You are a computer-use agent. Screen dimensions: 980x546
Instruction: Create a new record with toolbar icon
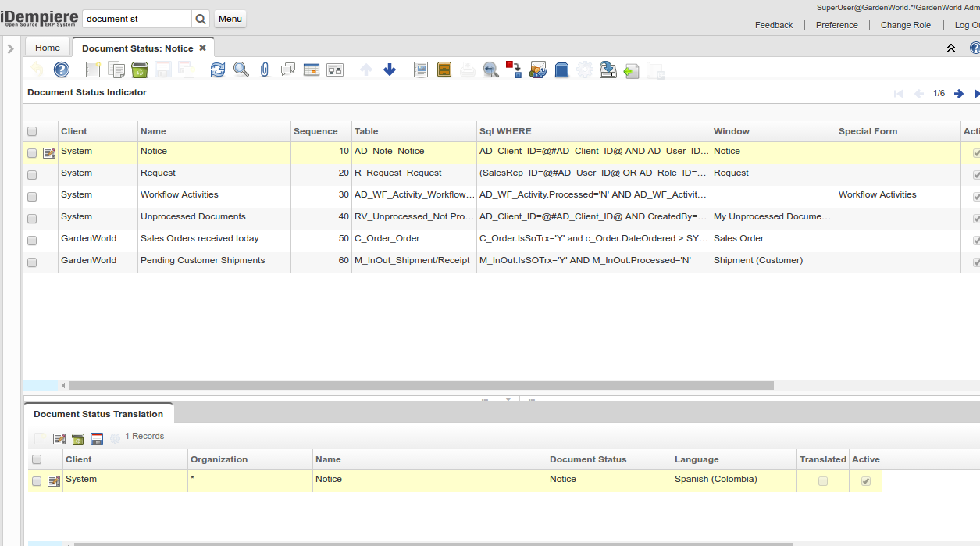(93, 70)
